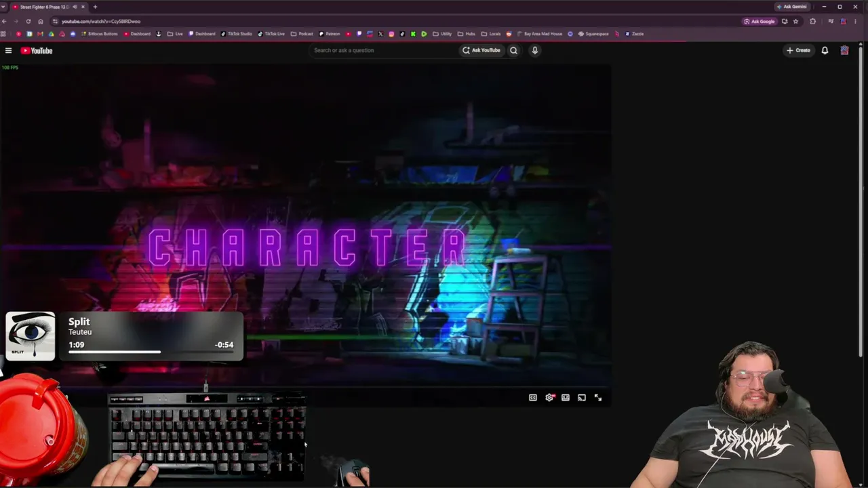Open the YouTube Dashboard bookmark

click(x=138, y=34)
